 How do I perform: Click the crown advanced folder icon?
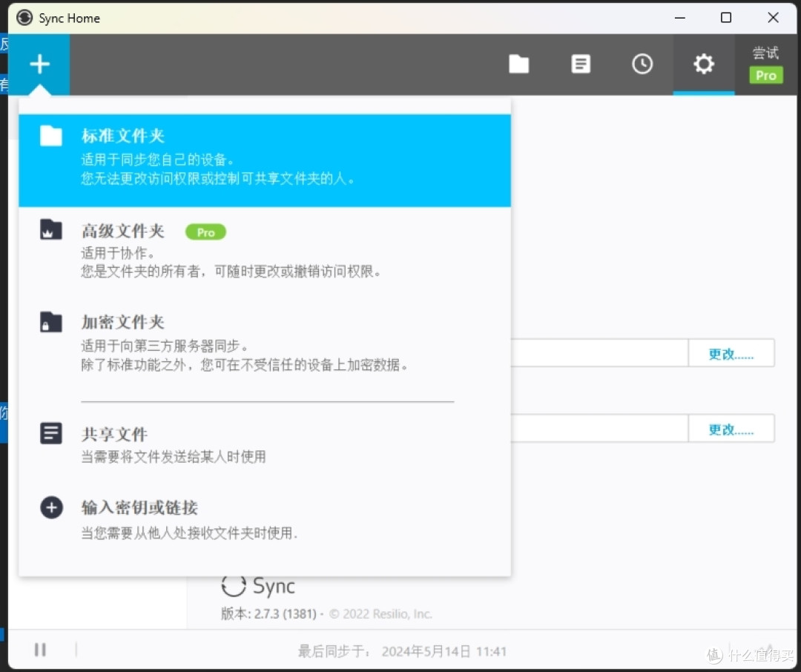(51, 229)
